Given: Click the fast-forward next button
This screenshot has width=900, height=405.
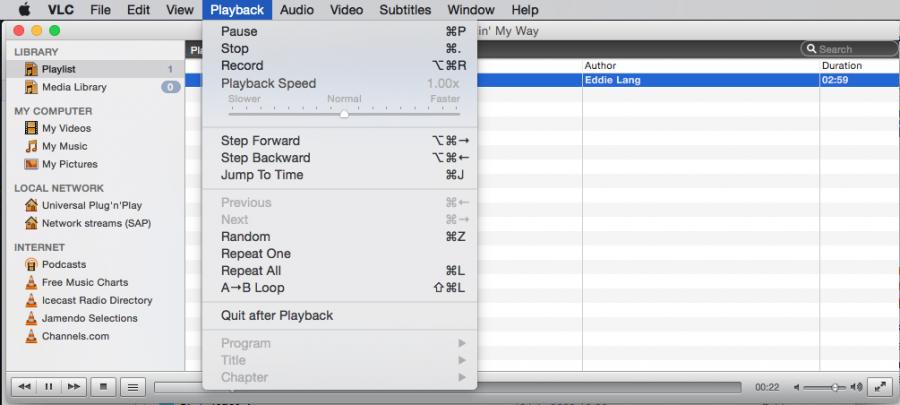Looking at the screenshot, I should (74, 387).
